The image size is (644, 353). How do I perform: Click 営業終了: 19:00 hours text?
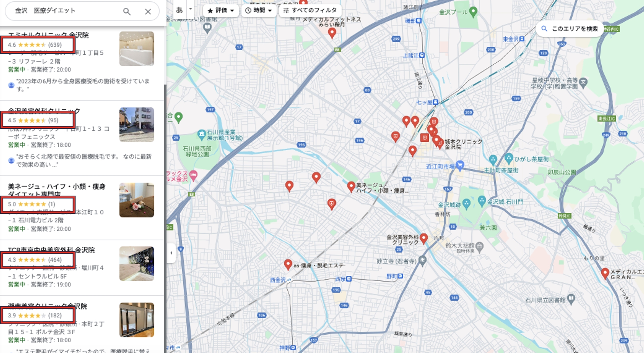pos(51,285)
